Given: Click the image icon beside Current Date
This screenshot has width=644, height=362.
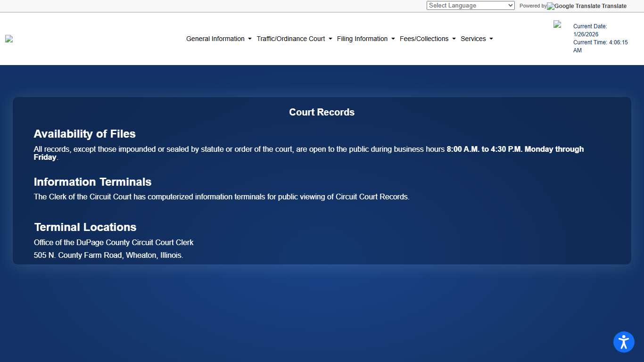Looking at the screenshot, I should (x=557, y=24).
